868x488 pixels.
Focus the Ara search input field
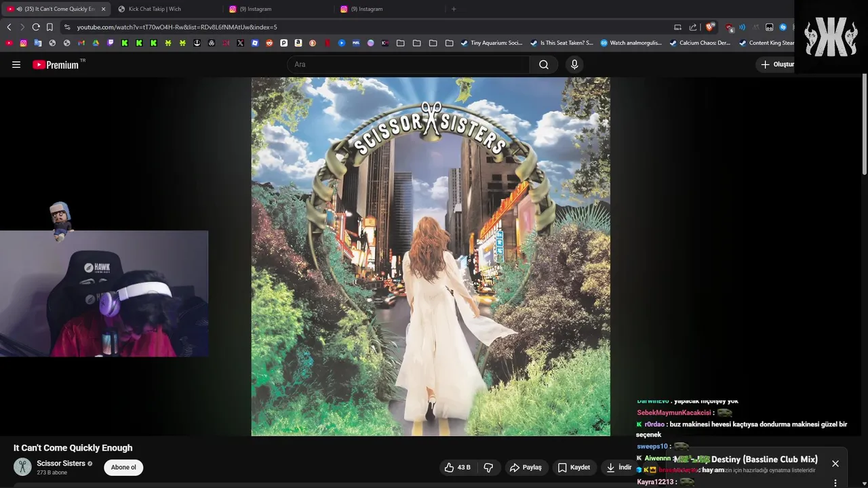408,64
